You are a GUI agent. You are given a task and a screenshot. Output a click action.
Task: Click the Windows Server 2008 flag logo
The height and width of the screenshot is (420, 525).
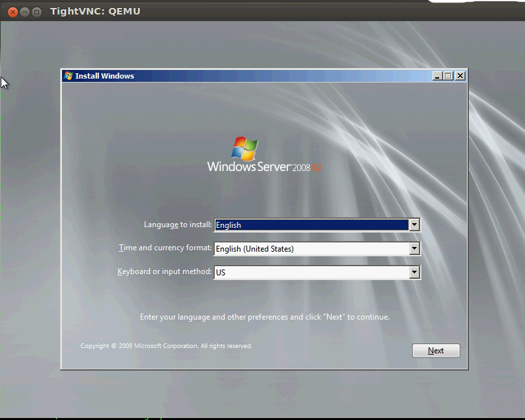click(x=245, y=149)
